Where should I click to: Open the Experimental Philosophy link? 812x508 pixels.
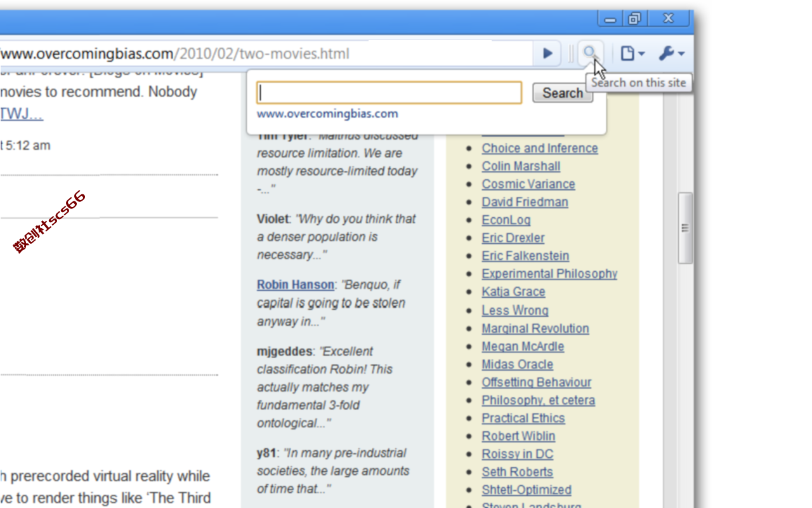pyautogui.click(x=549, y=274)
